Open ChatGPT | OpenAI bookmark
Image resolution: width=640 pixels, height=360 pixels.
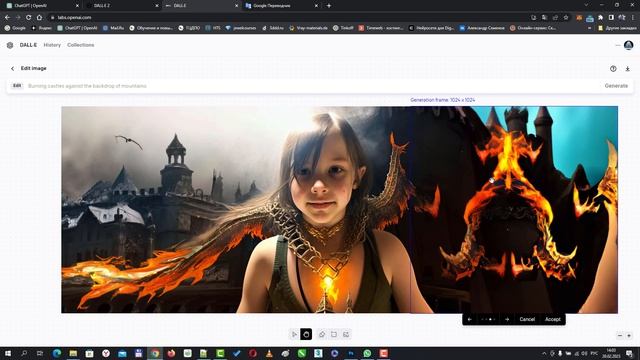point(78,28)
